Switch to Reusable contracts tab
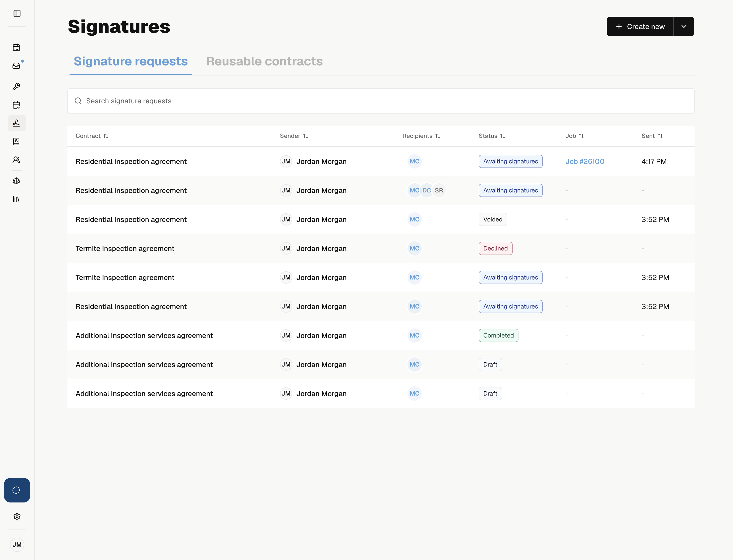The height and width of the screenshot is (560, 733). pyautogui.click(x=264, y=61)
